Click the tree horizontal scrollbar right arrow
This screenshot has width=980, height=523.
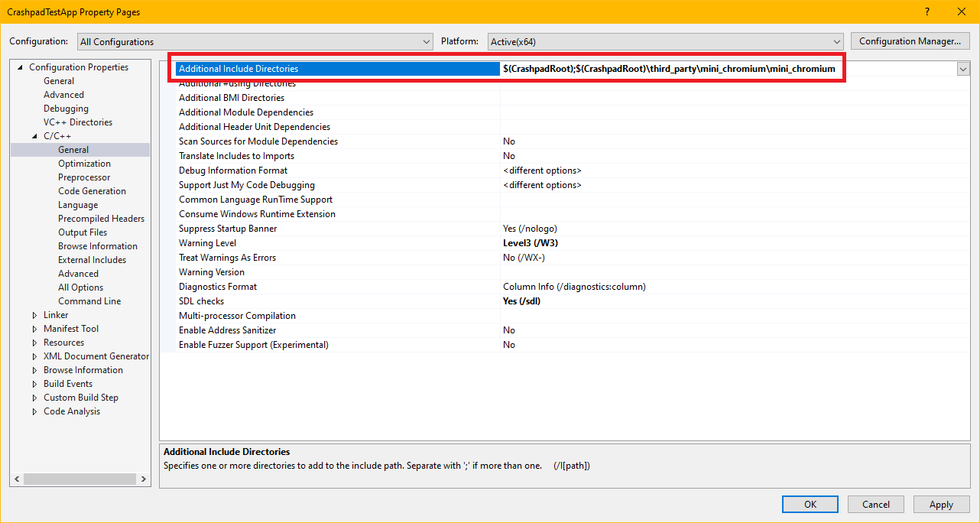[144, 479]
